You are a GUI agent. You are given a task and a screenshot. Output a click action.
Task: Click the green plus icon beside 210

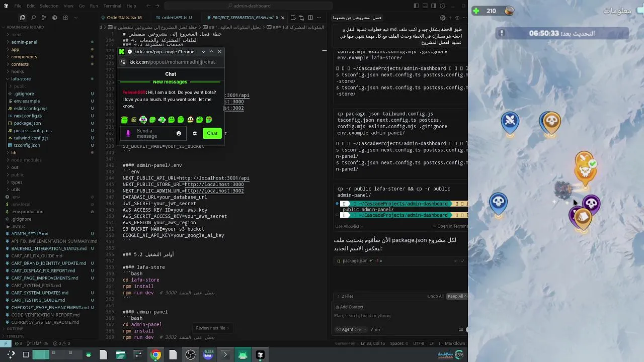[x=476, y=11]
